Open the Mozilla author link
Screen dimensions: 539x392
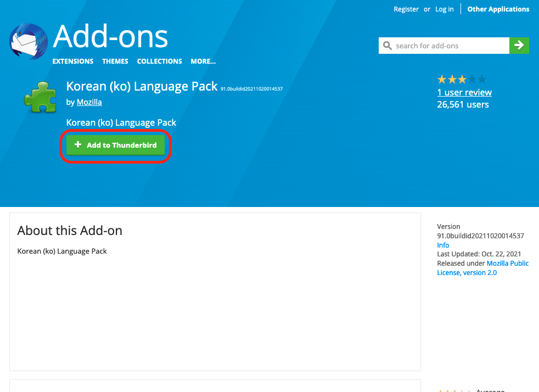click(89, 102)
